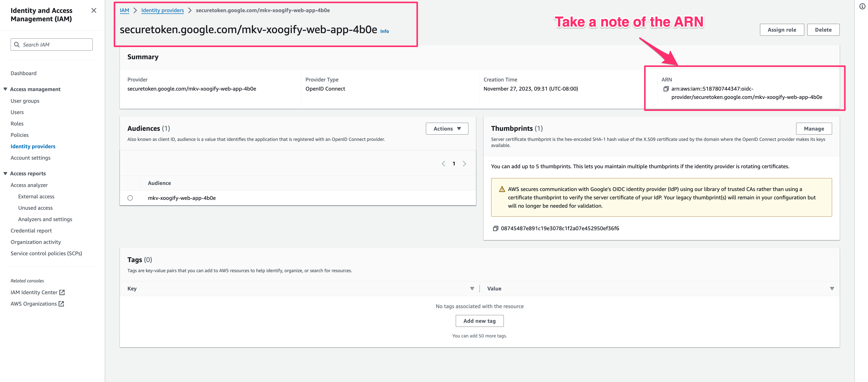The width and height of the screenshot is (868, 382).
Task: Click the Add new tag button
Action: pos(479,321)
